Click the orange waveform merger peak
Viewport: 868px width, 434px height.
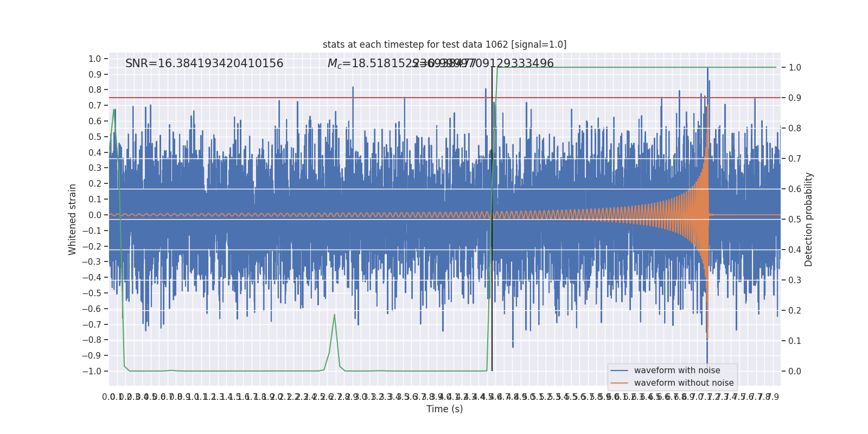[706, 108]
